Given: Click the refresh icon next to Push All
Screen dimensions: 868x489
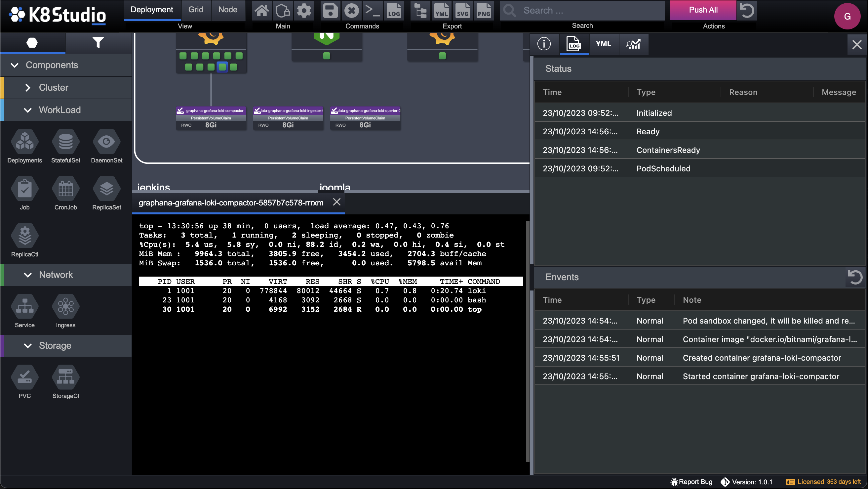Looking at the screenshot, I should 747,11.
